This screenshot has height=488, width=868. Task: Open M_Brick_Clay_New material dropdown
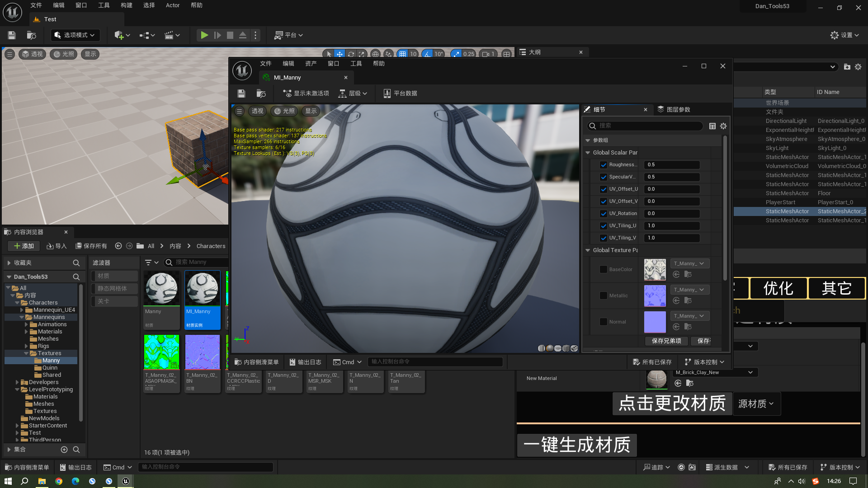715,373
